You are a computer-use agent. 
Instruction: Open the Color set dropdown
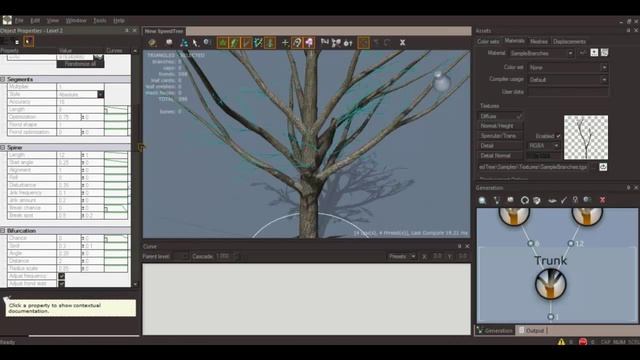[568, 67]
